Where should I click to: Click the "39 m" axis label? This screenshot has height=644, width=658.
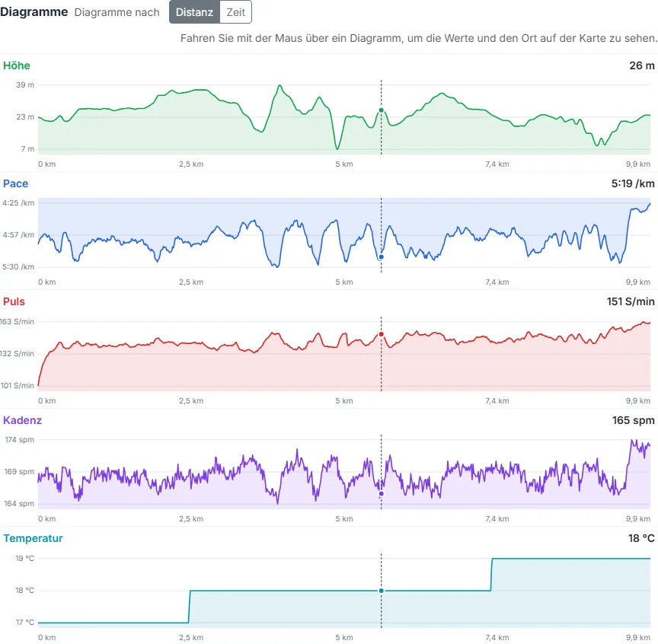coord(25,84)
